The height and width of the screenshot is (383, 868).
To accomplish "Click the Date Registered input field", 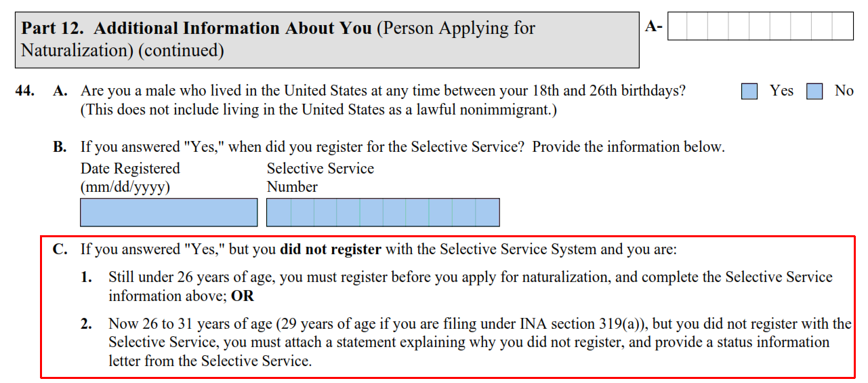I will (x=169, y=212).
